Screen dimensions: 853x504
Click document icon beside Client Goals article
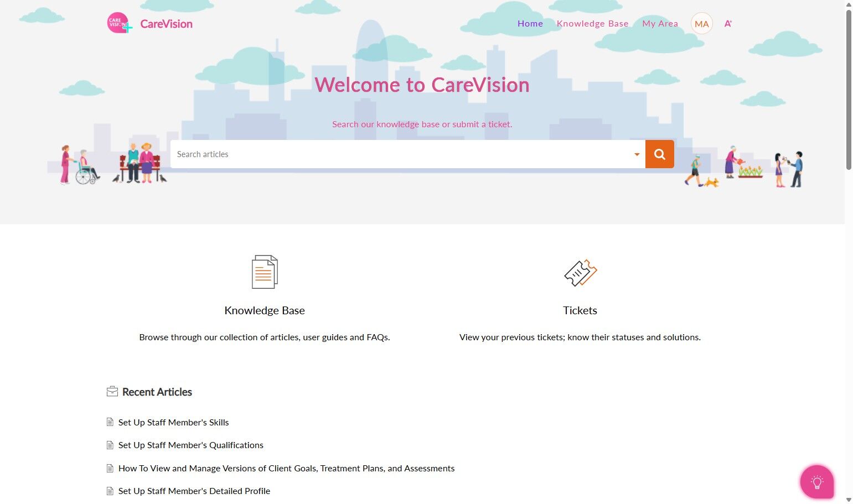110,468
